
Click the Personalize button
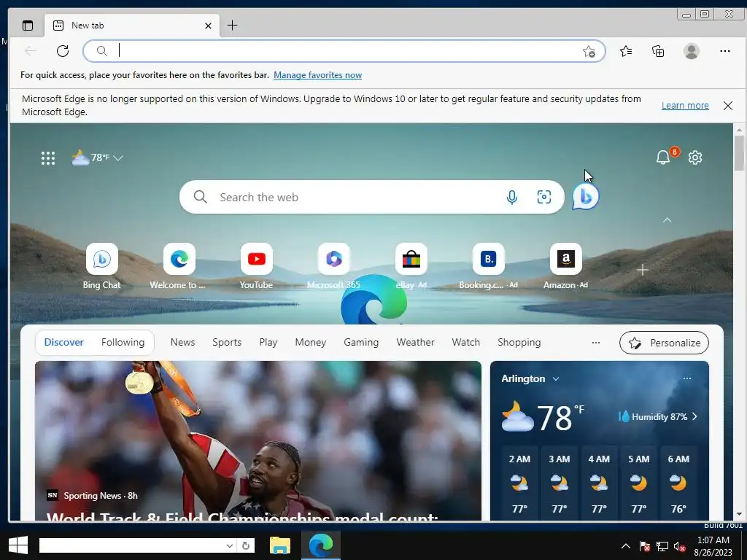tap(664, 343)
